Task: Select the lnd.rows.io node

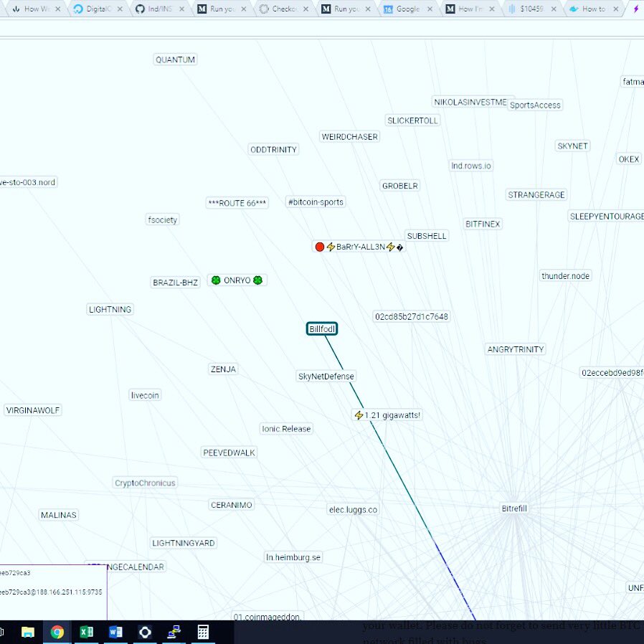Action: [471, 166]
